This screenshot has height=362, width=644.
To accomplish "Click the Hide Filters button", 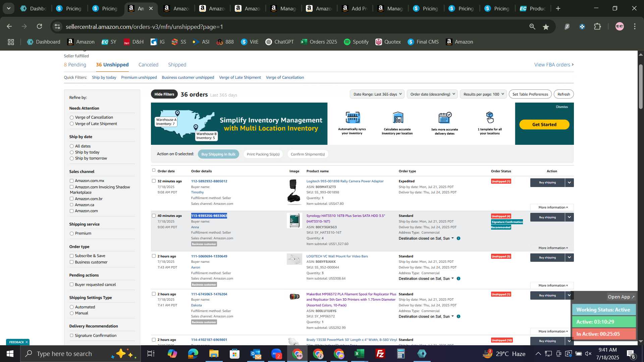I will pos(164,94).
